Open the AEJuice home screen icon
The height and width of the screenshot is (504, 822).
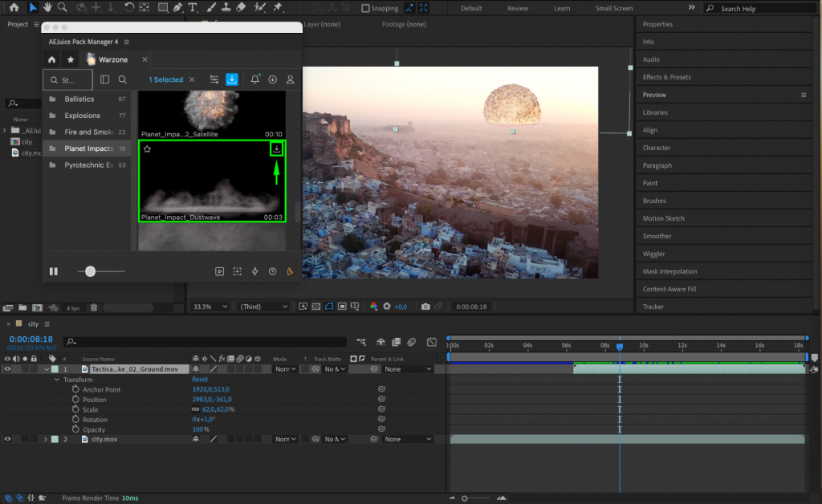[x=51, y=59]
